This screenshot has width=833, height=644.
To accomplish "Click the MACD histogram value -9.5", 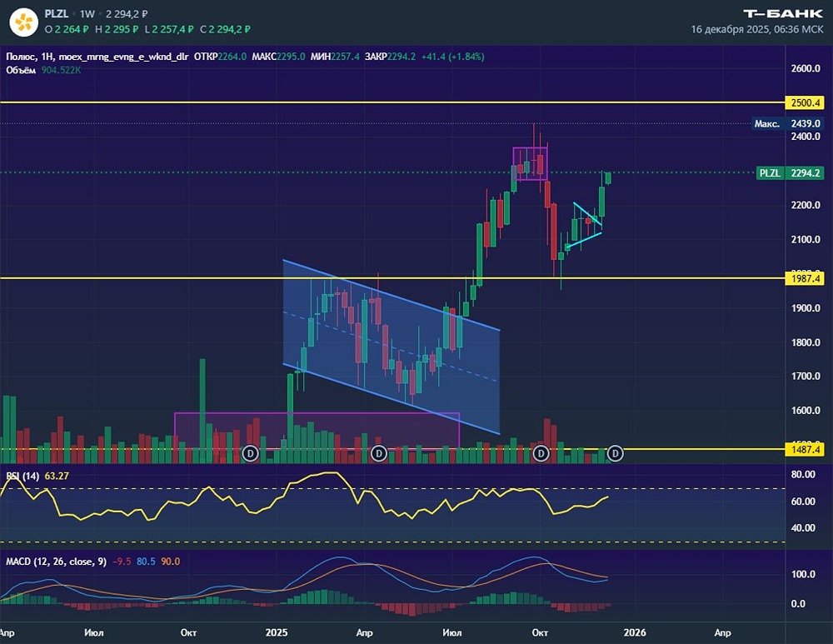I will pyautogui.click(x=122, y=562).
